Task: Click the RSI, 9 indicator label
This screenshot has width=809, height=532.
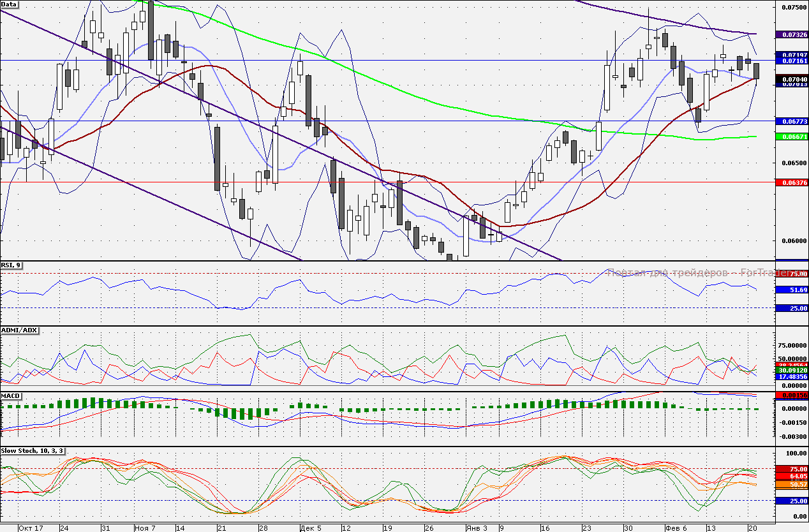Action: coord(11,265)
